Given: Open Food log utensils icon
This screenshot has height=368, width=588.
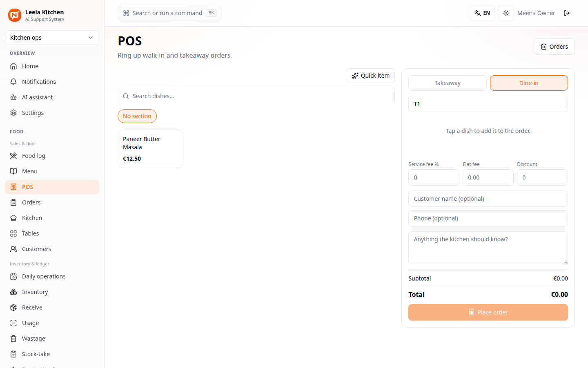Looking at the screenshot, I should pyautogui.click(x=13, y=156).
